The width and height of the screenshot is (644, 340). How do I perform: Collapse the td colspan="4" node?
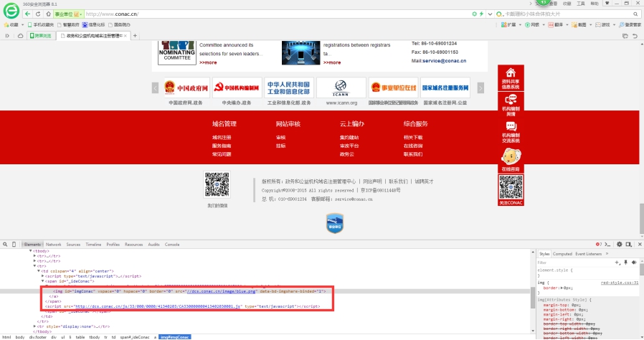(39, 271)
